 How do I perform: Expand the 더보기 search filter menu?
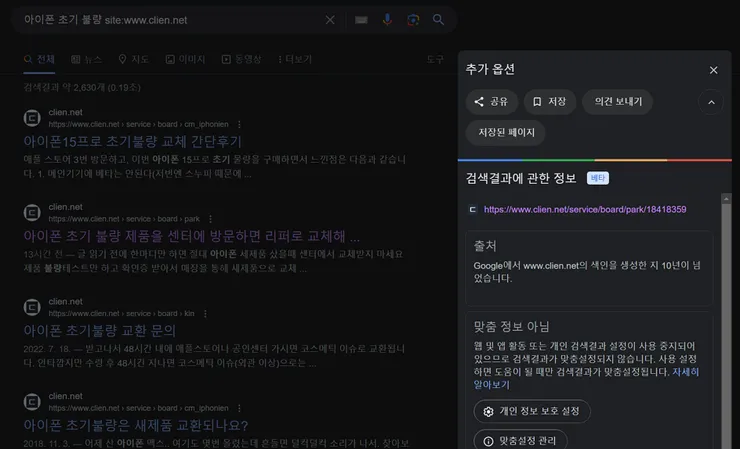(x=295, y=59)
